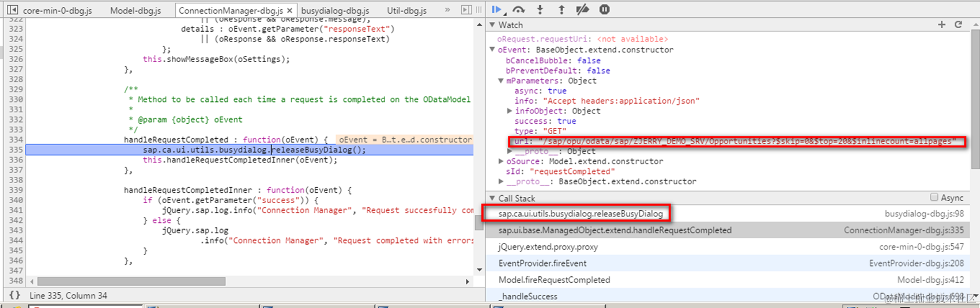The image size is (980, 308).
Task: Click the type GET property
Action: (541, 131)
